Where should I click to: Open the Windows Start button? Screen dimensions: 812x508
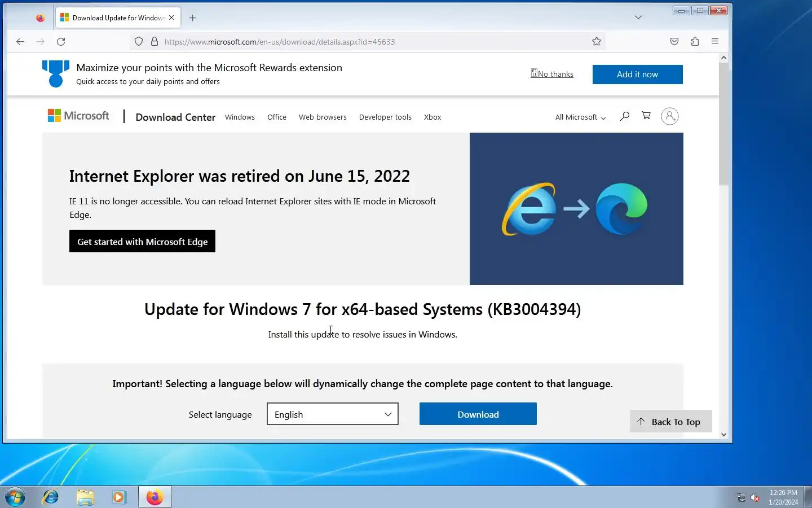click(15, 497)
